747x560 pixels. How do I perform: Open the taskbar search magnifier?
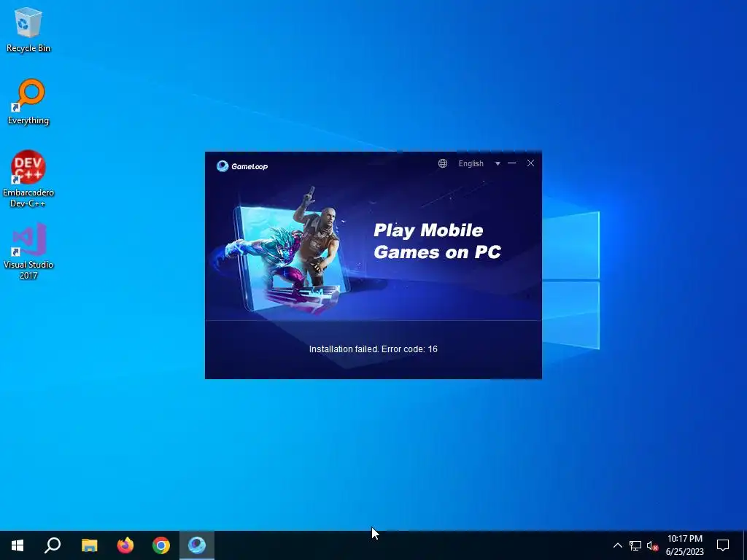click(x=53, y=545)
